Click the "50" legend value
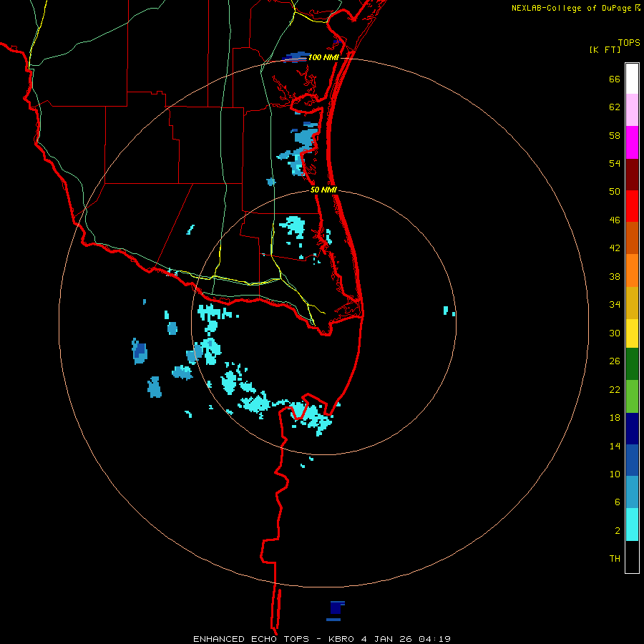The width and height of the screenshot is (644, 644). click(615, 192)
